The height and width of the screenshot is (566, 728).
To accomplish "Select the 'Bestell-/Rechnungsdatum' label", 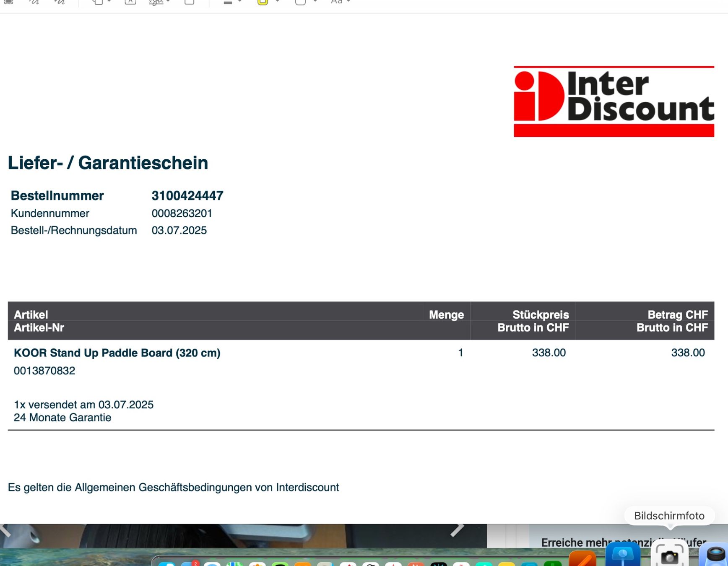I will tap(74, 231).
